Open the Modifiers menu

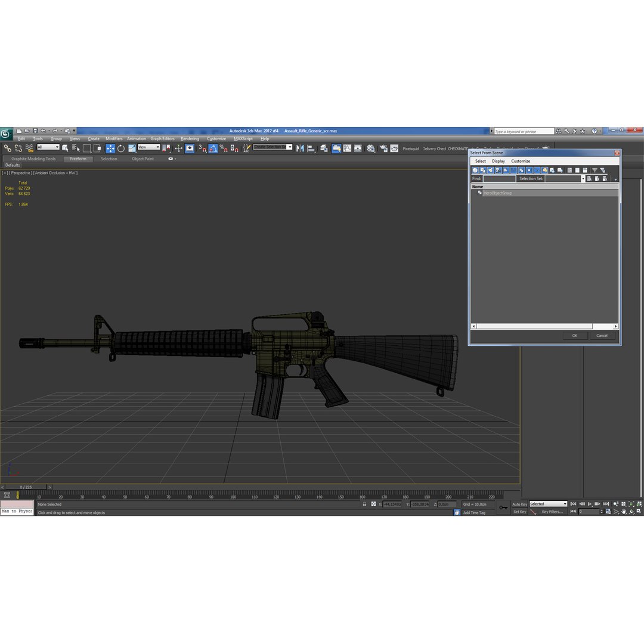[114, 139]
